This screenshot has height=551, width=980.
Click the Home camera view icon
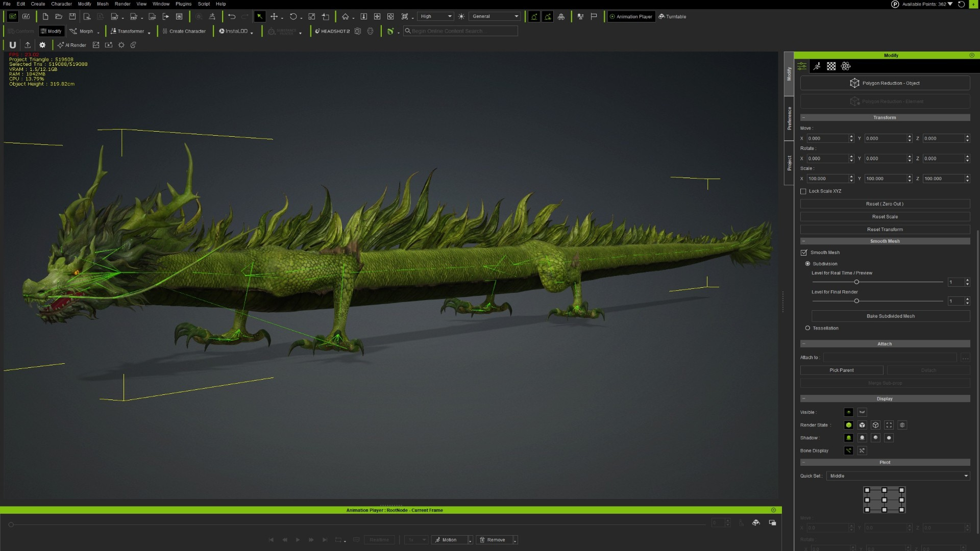346,16
